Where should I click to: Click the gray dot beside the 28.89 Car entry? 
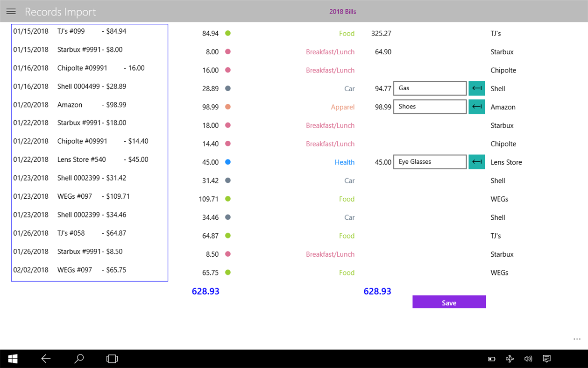(227, 88)
